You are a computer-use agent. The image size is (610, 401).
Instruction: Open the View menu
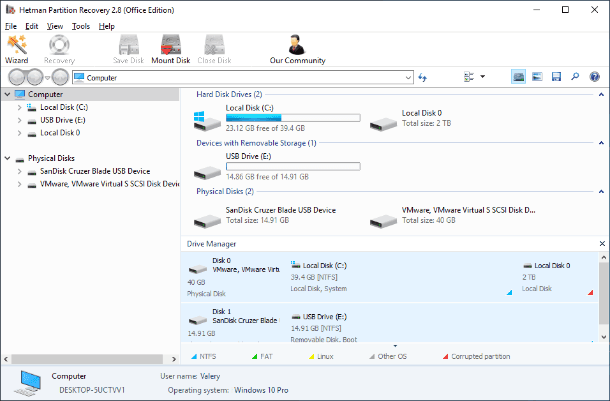55,26
